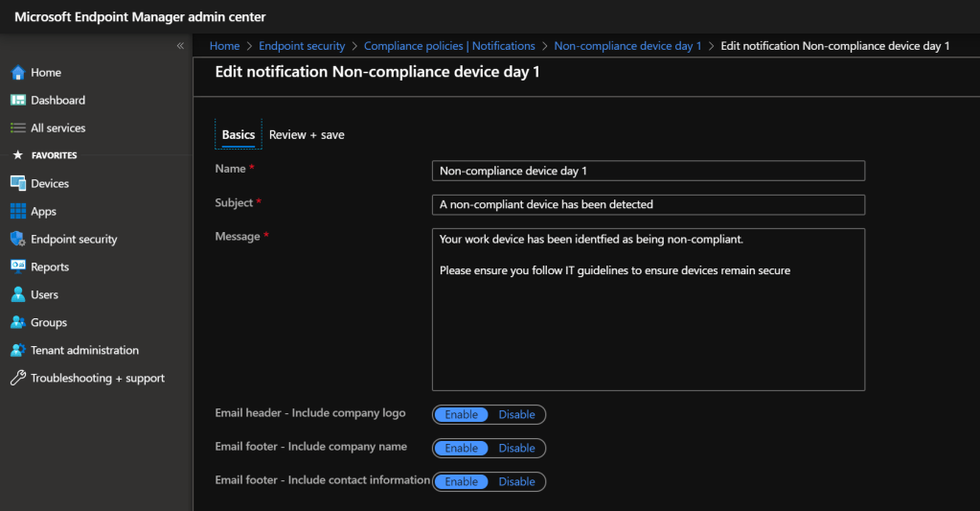Viewport: 980px width, 511px height.
Task: Collapse the left navigation sidebar
Action: [x=180, y=46]
